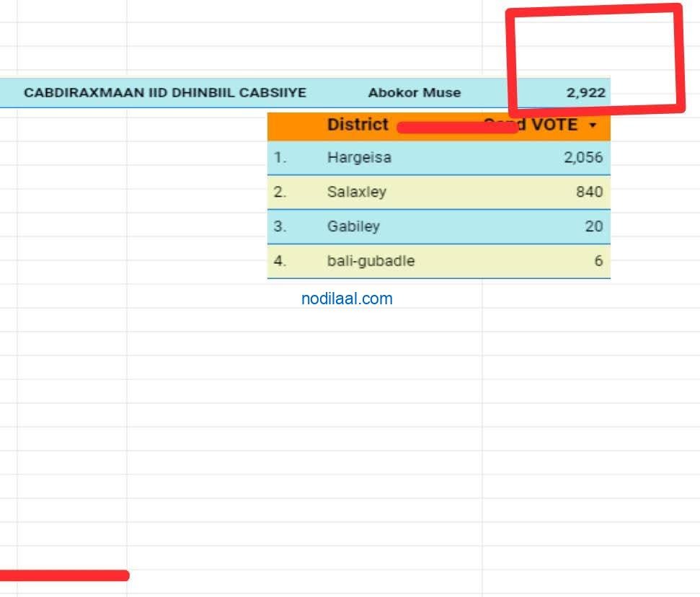Select the Hargeisa district row
This screenshot has width=700, height=597.
359,157
